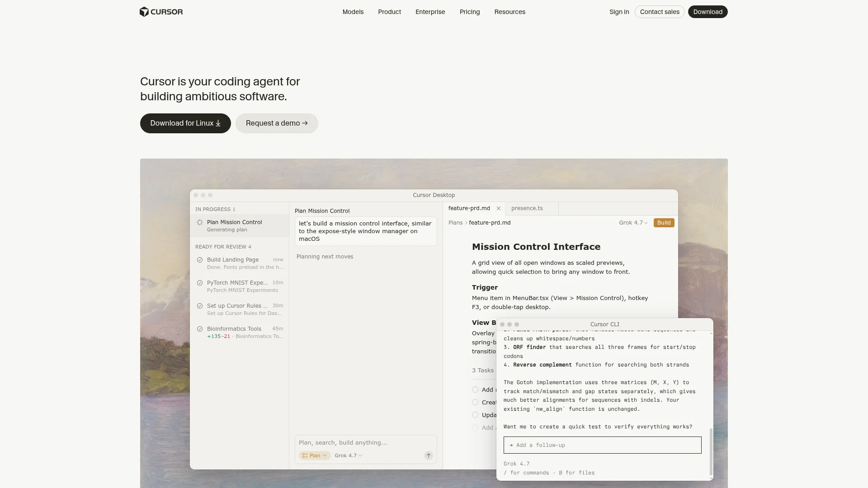868x488 pixels.
Task: Click check icon next to Build Landing Page
Action: [200, 260]
